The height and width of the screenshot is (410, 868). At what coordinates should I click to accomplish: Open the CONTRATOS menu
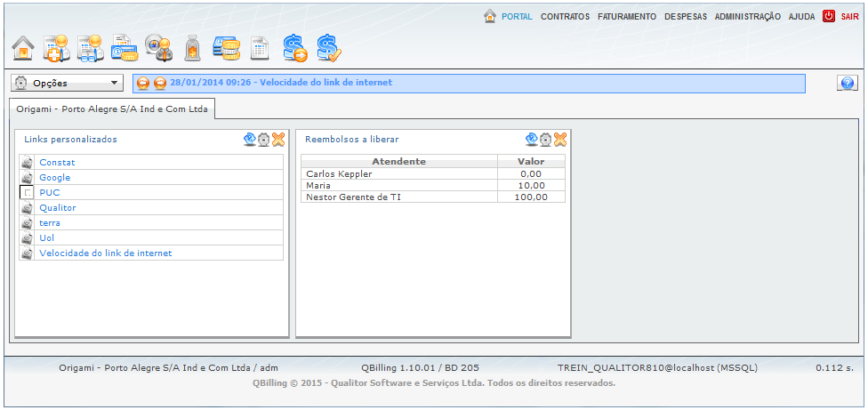click(565, 16)
